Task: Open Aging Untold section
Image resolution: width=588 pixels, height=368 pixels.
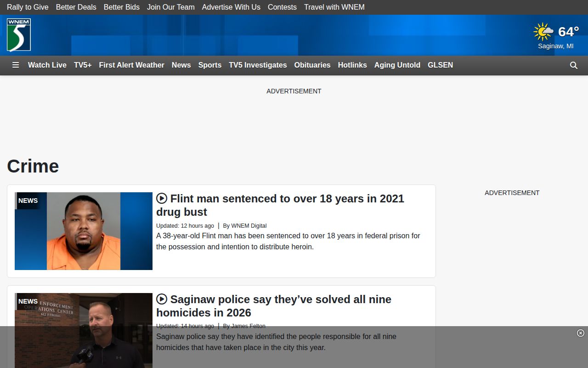Action: pyautogui.click(x=397, y=65)
